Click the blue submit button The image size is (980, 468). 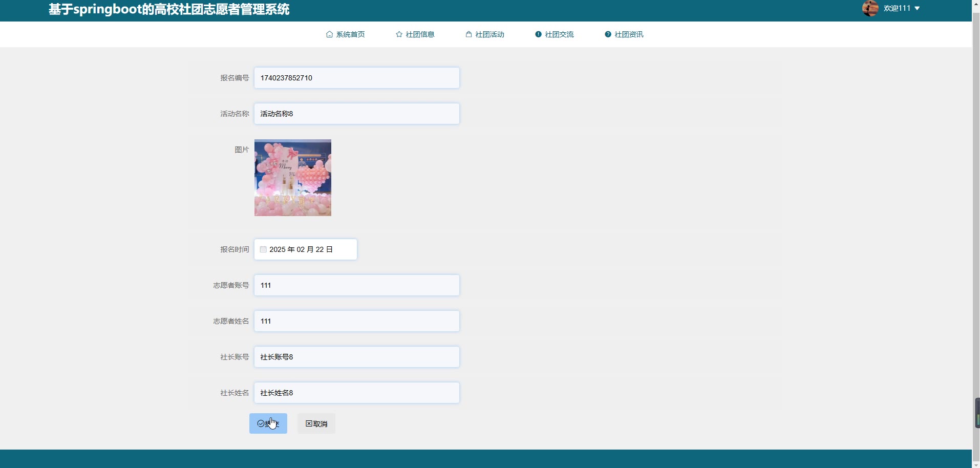(x=268, y=423)
